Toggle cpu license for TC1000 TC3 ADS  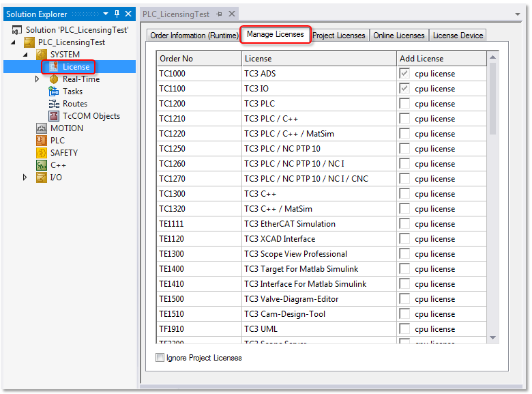(x=404, y=73)
